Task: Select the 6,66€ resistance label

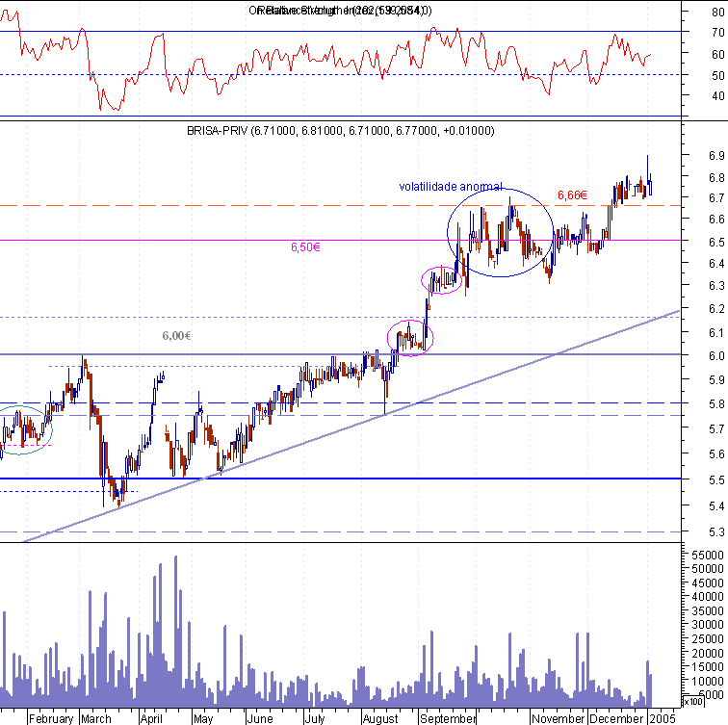Action: tap(572, 194)
